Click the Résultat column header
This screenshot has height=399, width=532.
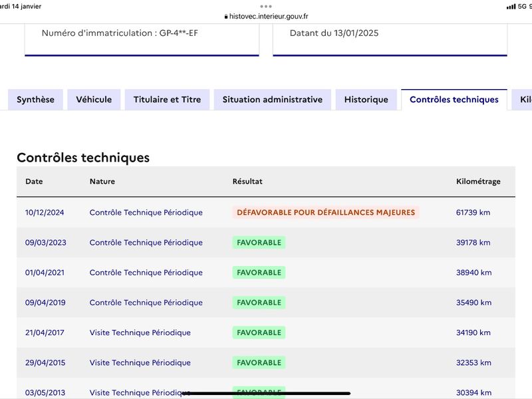point(247,181)
